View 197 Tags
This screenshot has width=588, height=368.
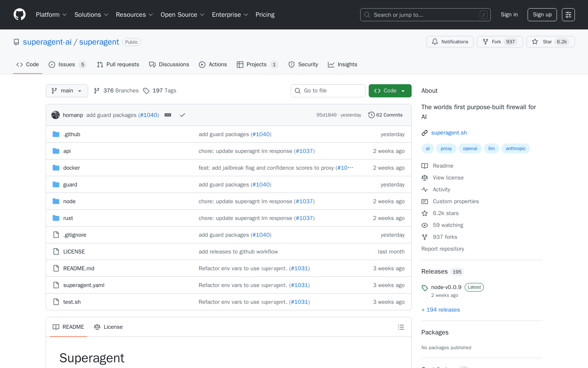[160, 91]
